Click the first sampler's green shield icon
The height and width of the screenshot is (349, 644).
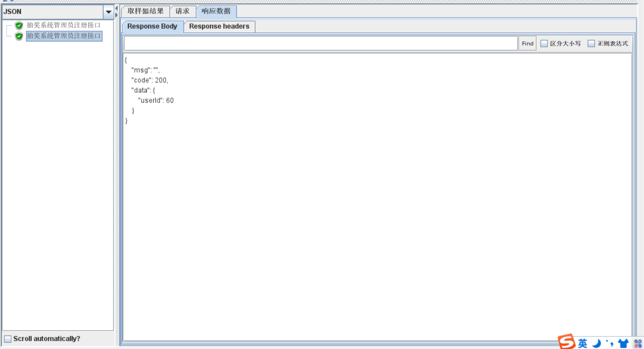point(19,25)
